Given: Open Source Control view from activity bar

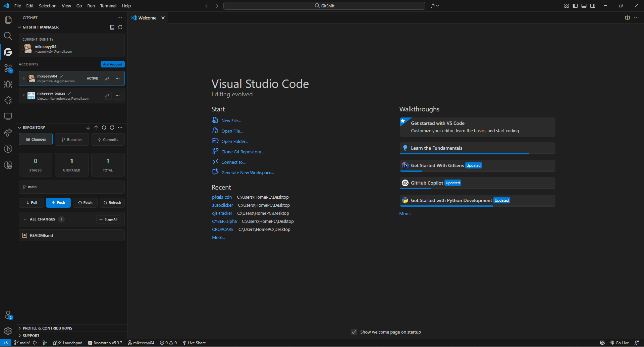Looking at the screenshot, I should click(8, 68).
